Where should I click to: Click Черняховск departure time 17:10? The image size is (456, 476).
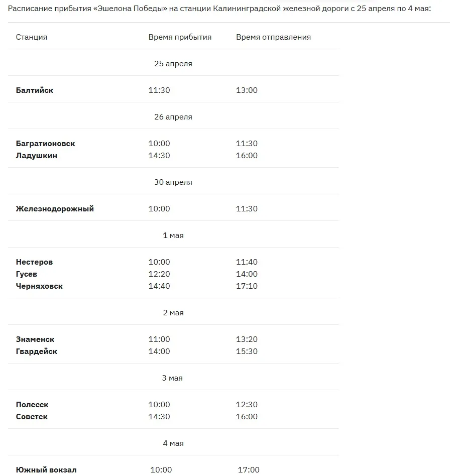click(x=247, y=286)
